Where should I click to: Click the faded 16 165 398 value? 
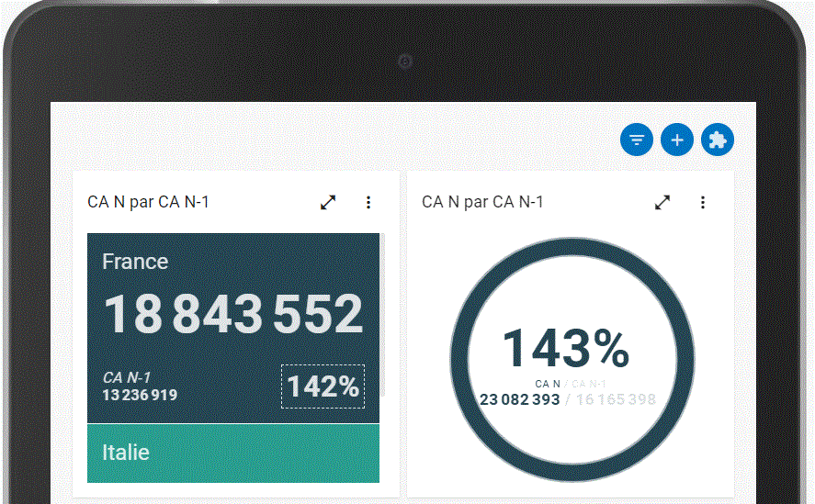click(x=616, y=399)
